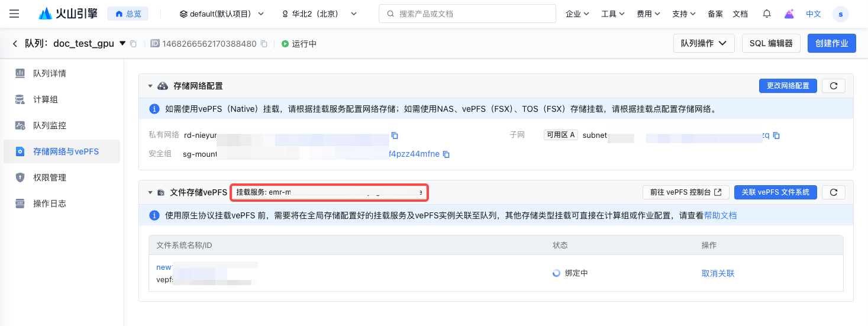Click the Volcano Engine logo
The image size is (868, 326).
pyautogui.click(x=68, y=14)
